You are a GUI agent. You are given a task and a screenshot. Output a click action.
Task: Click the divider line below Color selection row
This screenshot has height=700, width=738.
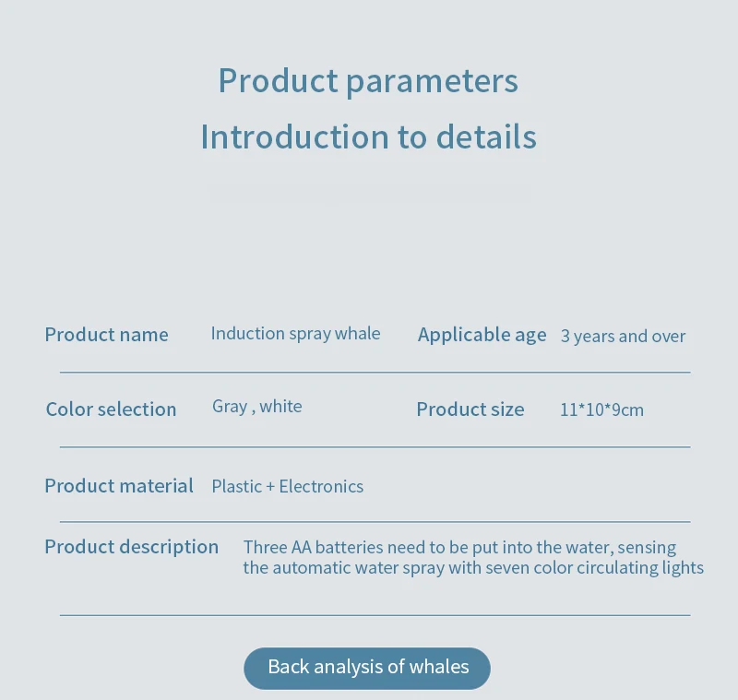[375, 447]
